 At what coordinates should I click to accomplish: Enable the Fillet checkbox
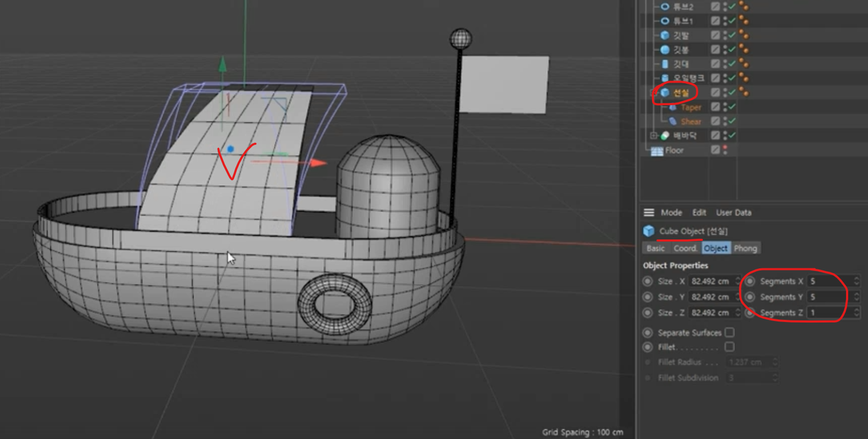point(729,347)
